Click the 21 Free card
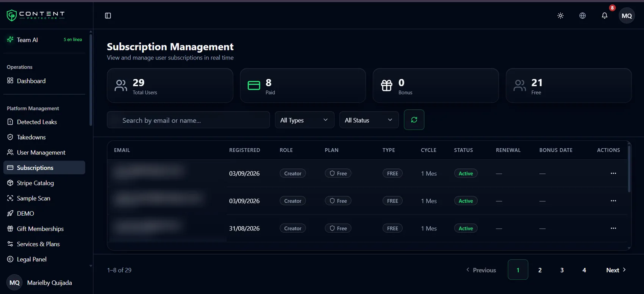This screenshot has width=644, height=294. coord(569,86)
